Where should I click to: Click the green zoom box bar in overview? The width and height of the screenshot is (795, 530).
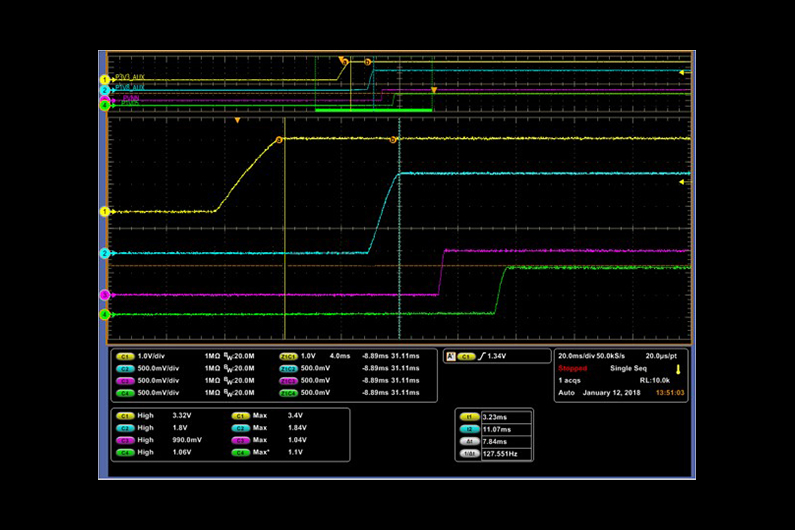(374, 110)
